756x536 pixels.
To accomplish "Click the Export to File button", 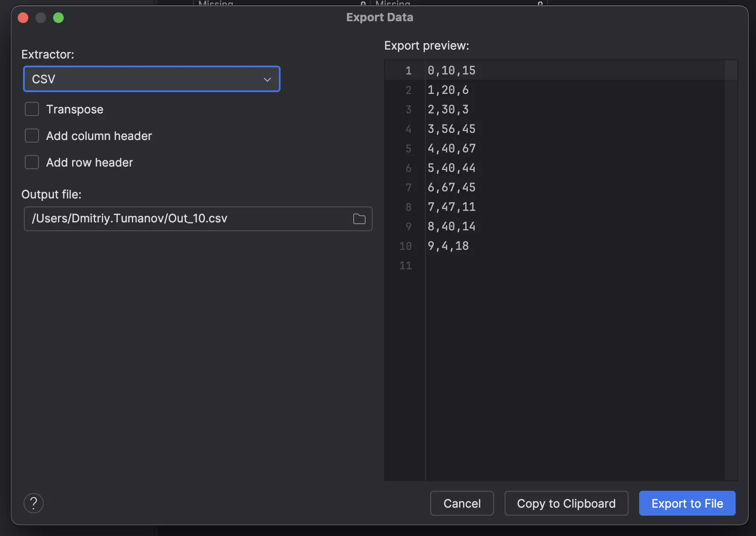I will (687, 503).
